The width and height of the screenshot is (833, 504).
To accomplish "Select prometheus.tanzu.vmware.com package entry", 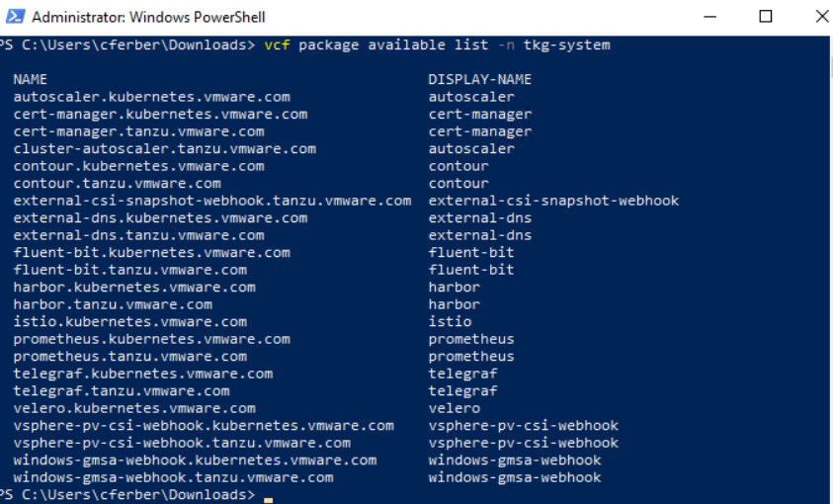I will tap(129, 357).
